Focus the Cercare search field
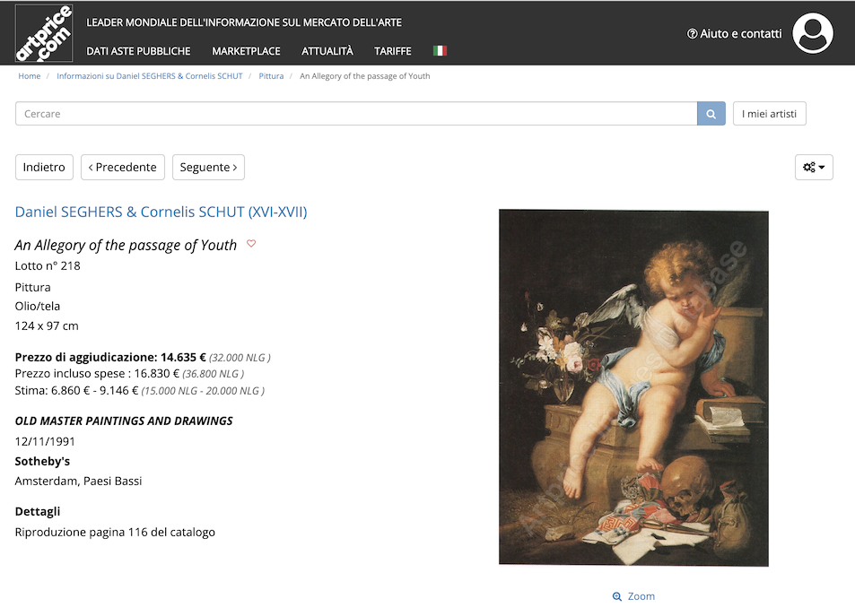The image size is (855, 616). 356,113
